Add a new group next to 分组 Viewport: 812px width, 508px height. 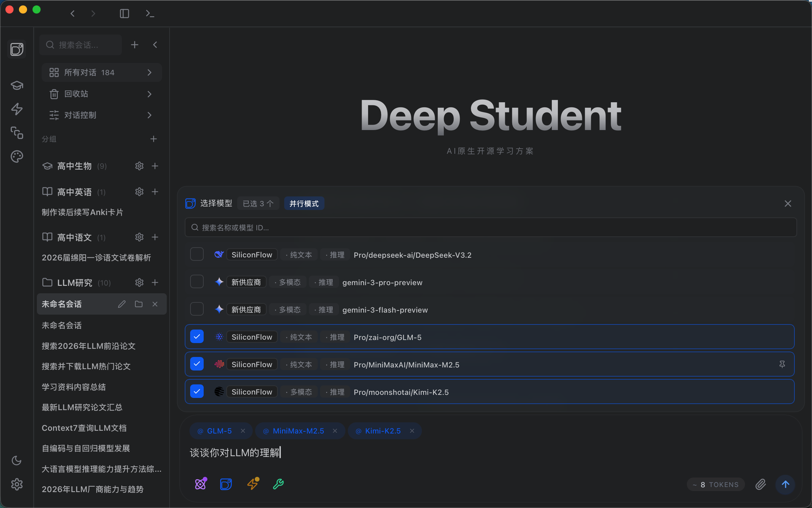pos(154,139)
